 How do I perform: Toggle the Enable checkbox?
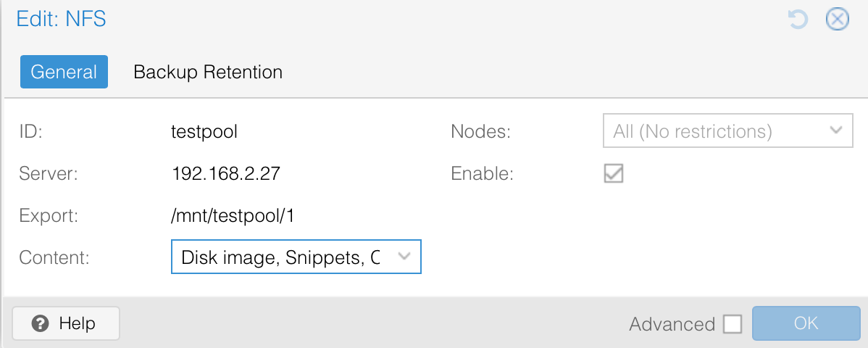pyautogui.click(x=614, y=173)
